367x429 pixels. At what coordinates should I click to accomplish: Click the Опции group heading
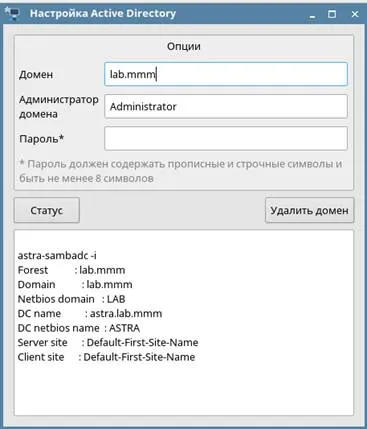click(x=184, y=46)
